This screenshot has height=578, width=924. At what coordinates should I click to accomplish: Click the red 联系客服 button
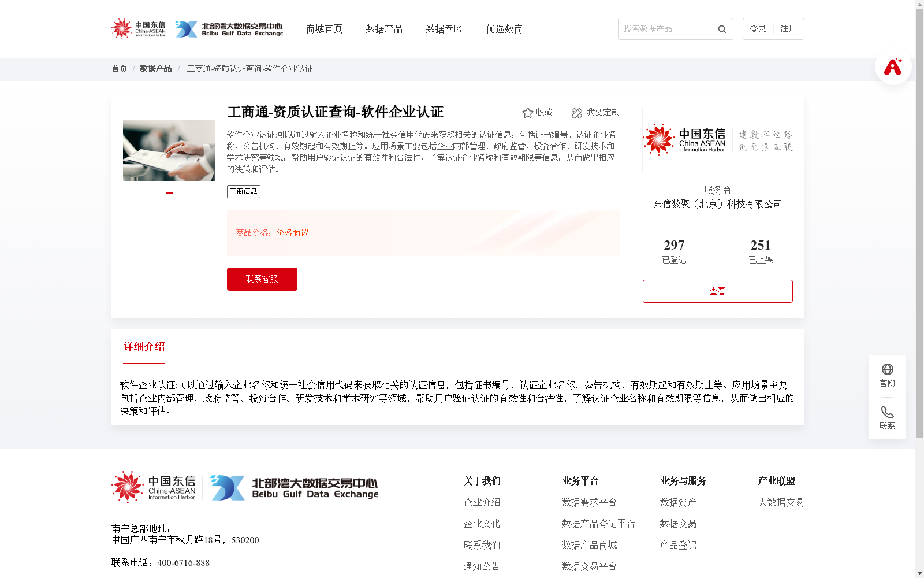pos(262,279)
